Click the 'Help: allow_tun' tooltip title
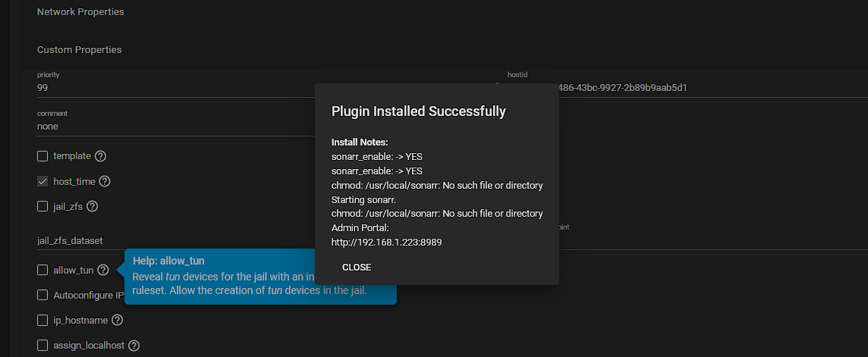 169,261
